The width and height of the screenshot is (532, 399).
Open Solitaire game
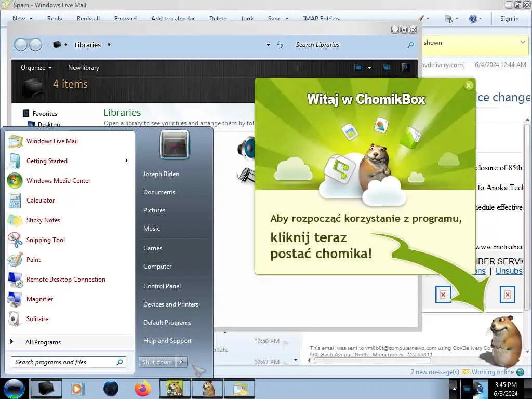pos(37,318)
